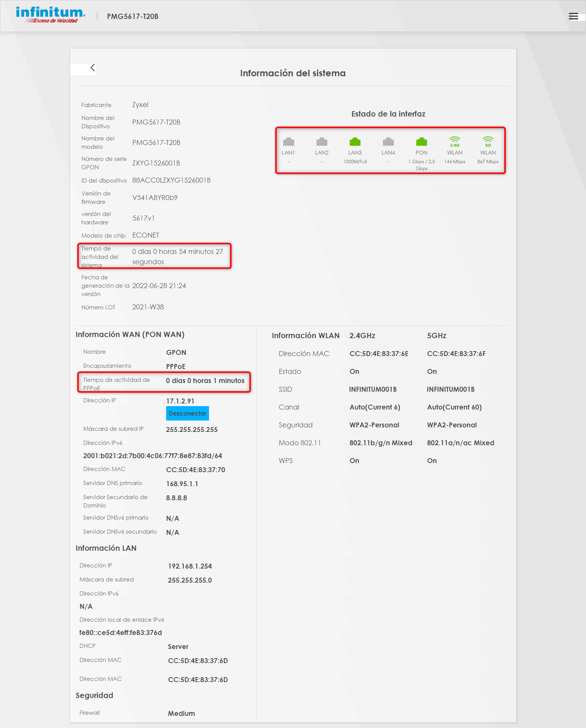Open the hamburger menu
586x728 pixels.
coord(573,16)
